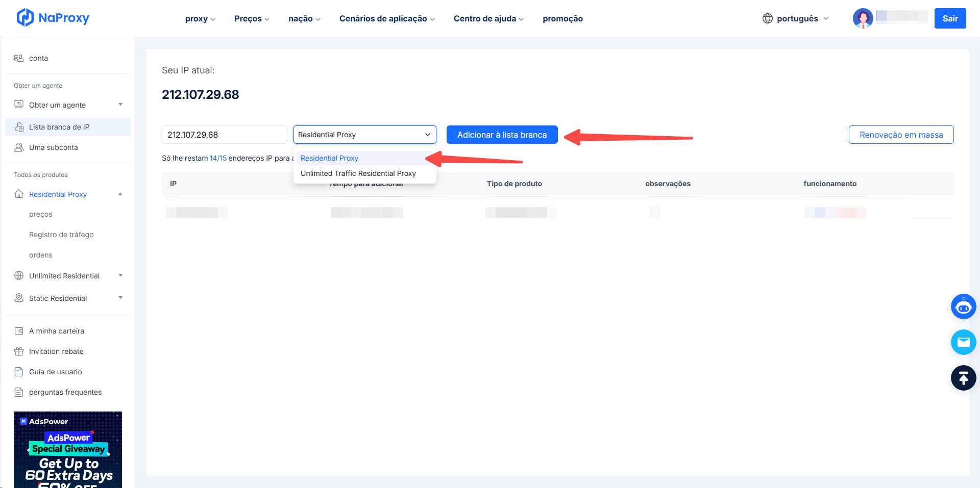Click the 14/15 remaining addresses text
This screenshot has height=488, width=980.
coord(218,158)
